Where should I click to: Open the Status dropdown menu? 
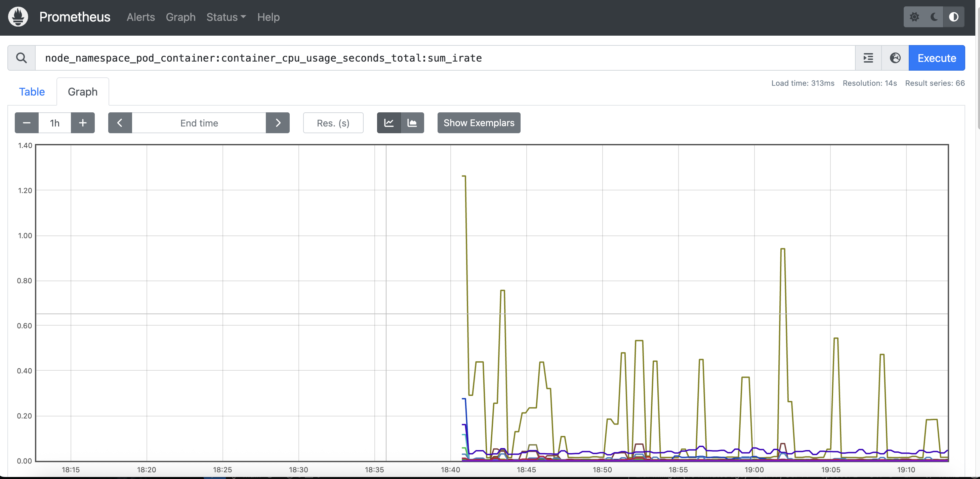tap(226, 17)
